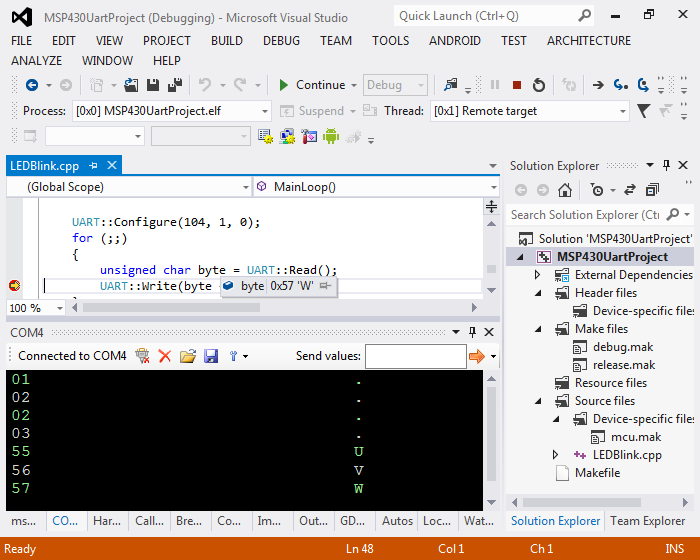Viewport: 700px width, 560px height.
Task: Open the Process dropdown list
Action: 264,111
